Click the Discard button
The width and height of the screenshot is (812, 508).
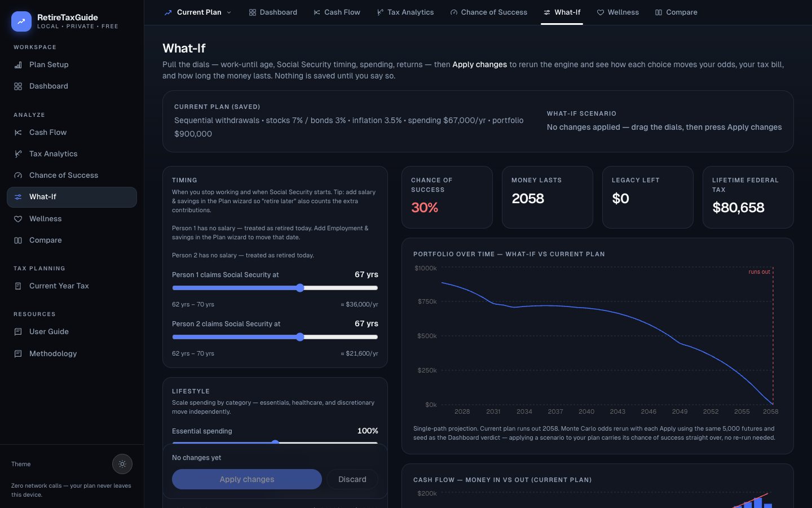[352, 479]
